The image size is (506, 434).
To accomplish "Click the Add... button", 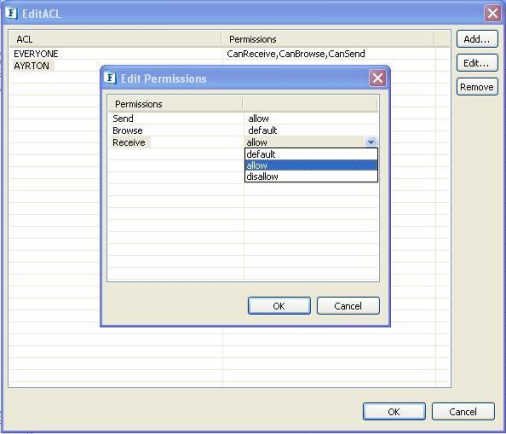I will tap(477, 39).
